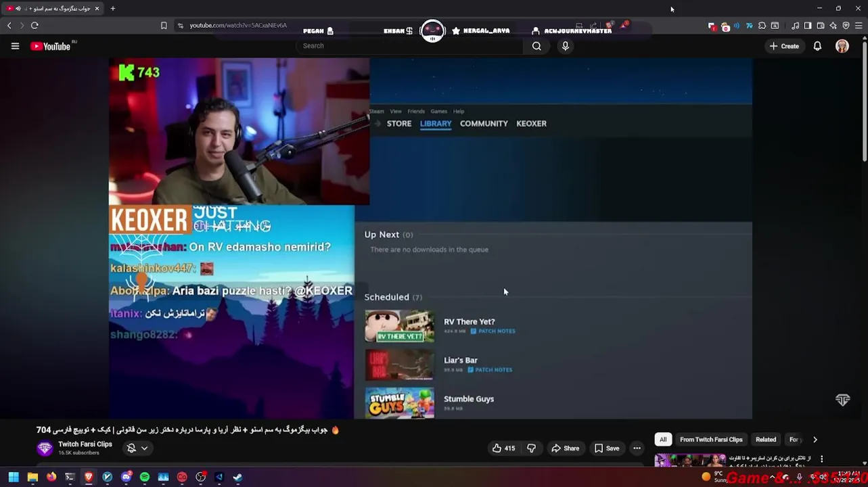868x487 pixels.
Task: Reload the page in the browser
Action: tap(35, 25)
